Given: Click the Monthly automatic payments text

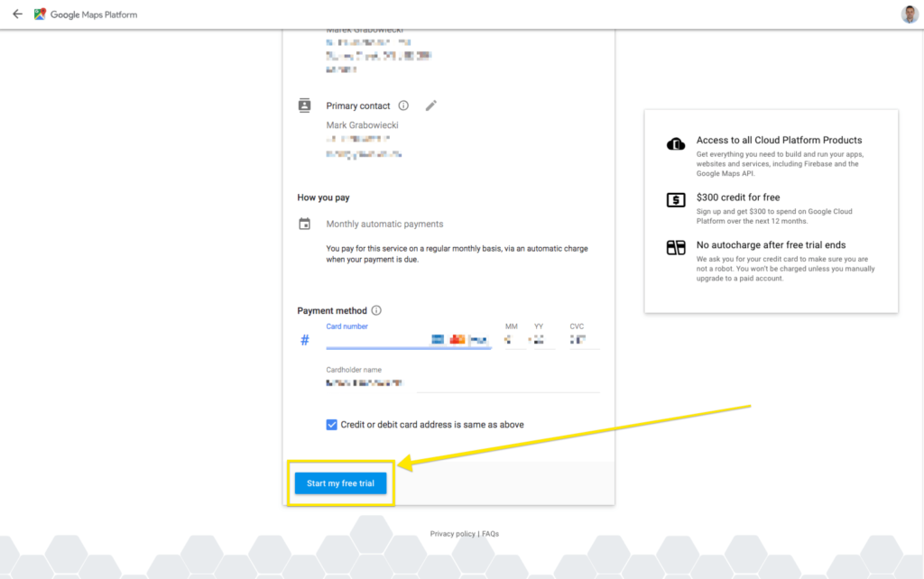Looking at the screenshot, I should tap(384, 224).
